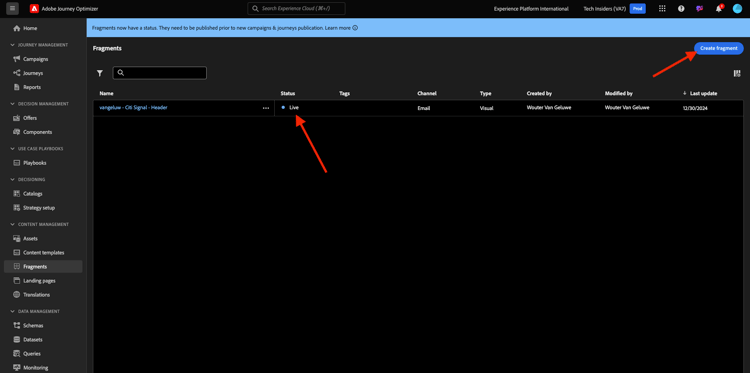750x373 pixels.
Task: Click the Assets sidebar icon
Action: tap(17, 239)
